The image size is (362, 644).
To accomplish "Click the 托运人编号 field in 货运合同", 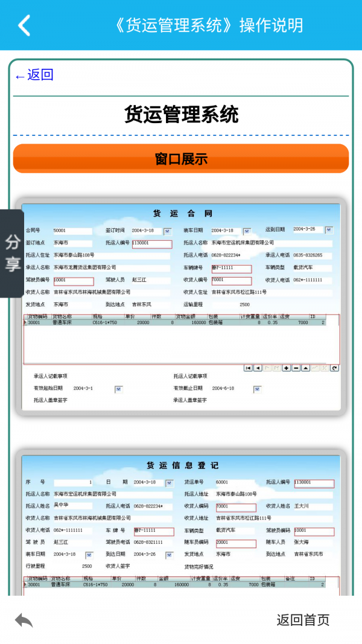I will [x=152, y=244].
